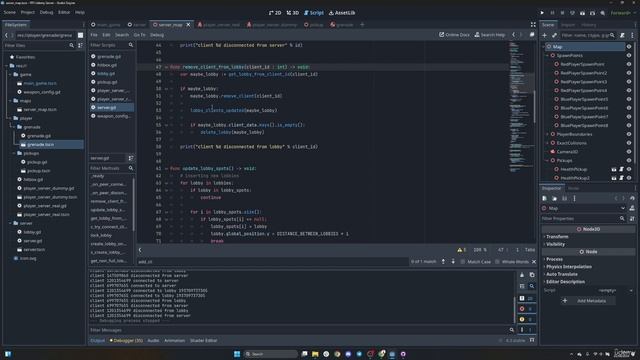Toggle alphabetical method sorting icon
Viewport: 640px width, 360px height.
click(x=131, y=158)
